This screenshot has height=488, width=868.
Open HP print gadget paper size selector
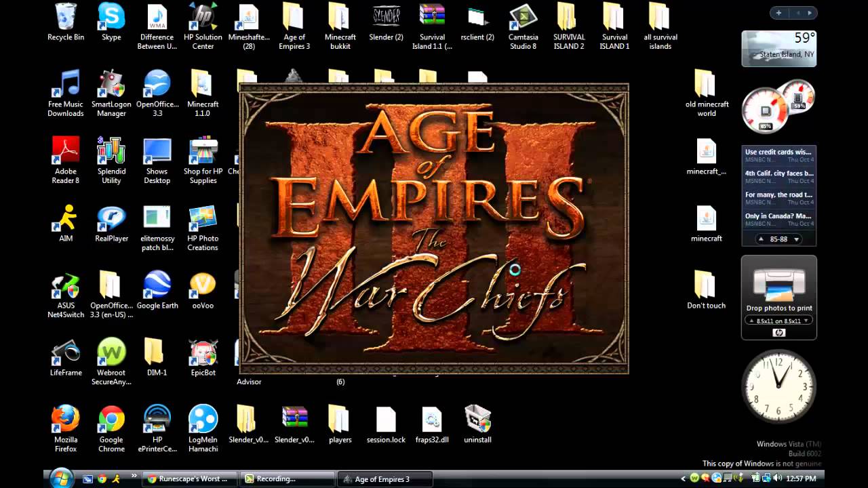pos(778,321)
